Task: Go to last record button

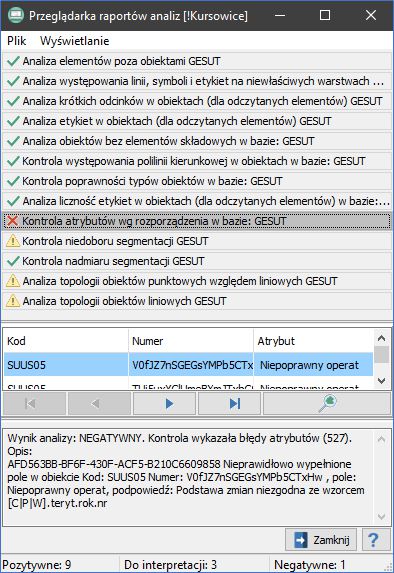Action: pyautogui.click(x=230, y=404)
